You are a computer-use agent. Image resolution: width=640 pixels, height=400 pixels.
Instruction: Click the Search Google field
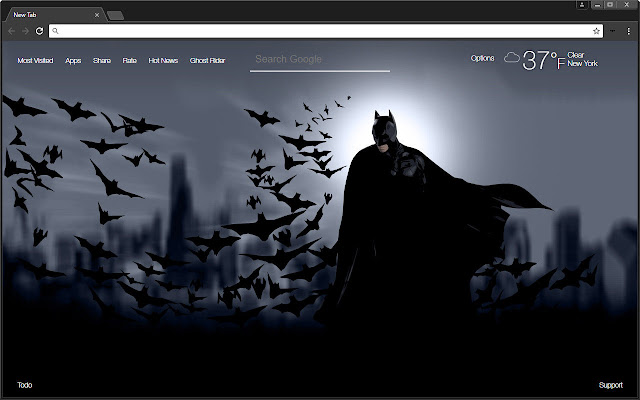pyautogui.click(x=320, y=60)
